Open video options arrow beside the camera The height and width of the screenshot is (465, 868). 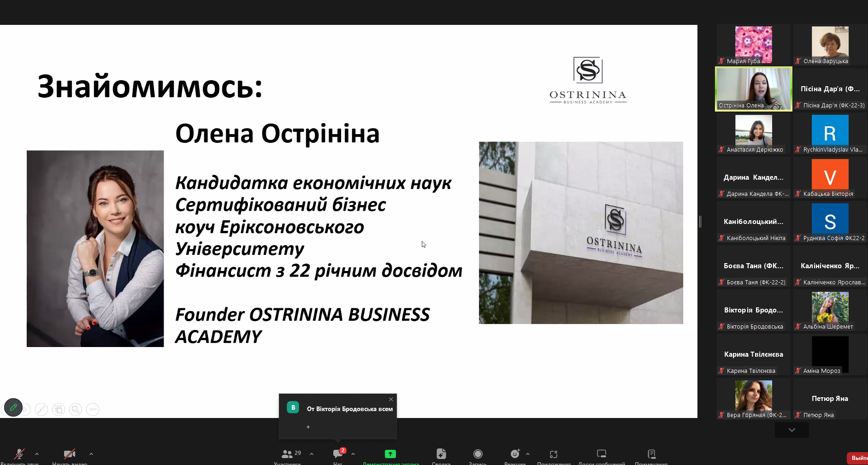91,454
